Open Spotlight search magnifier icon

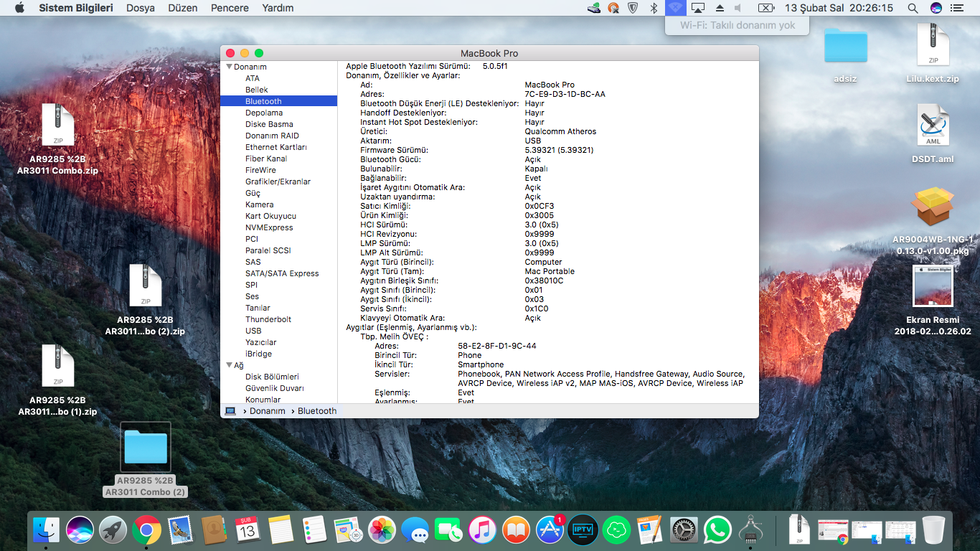pyautogui.click(x=913, y=8)
